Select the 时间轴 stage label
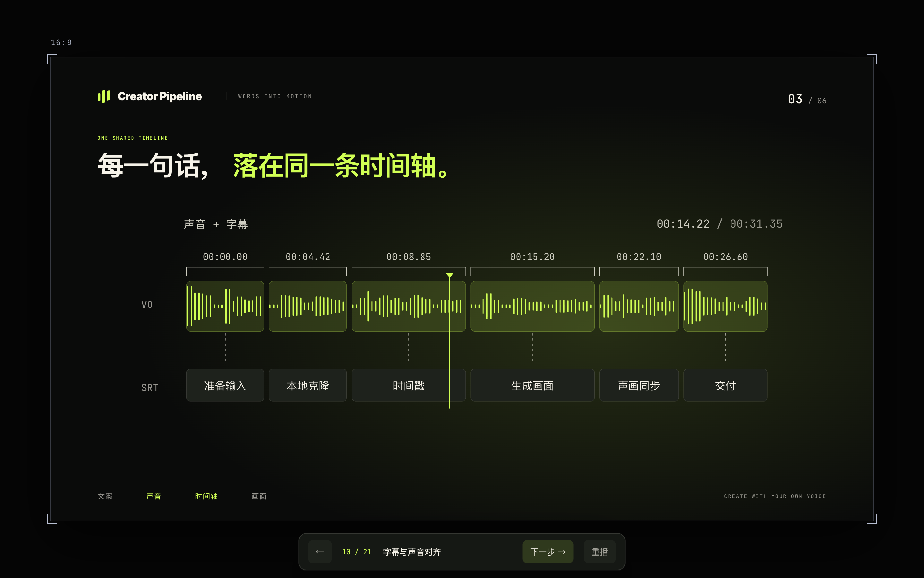924x578 pixels. [x=206, y=496]
